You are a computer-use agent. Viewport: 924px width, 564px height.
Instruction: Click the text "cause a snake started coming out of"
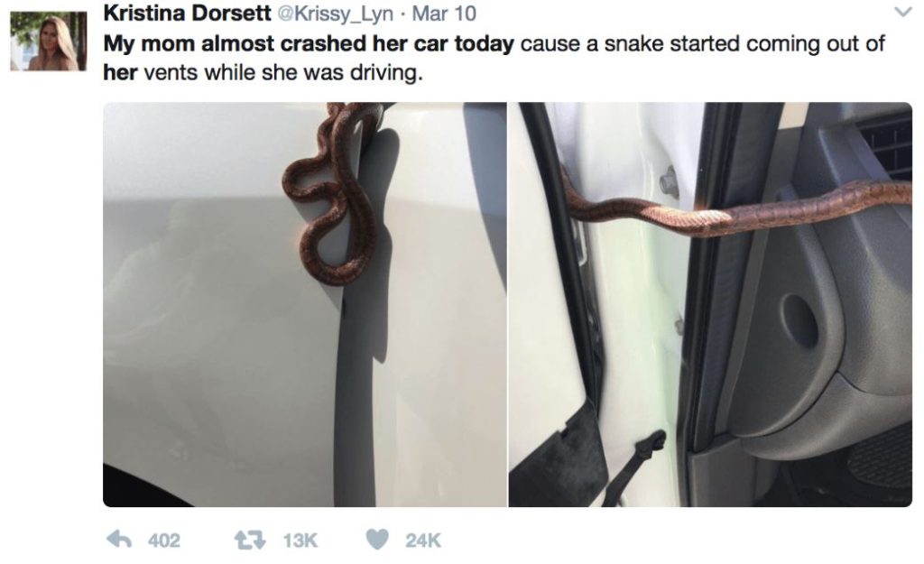(702, 43)
